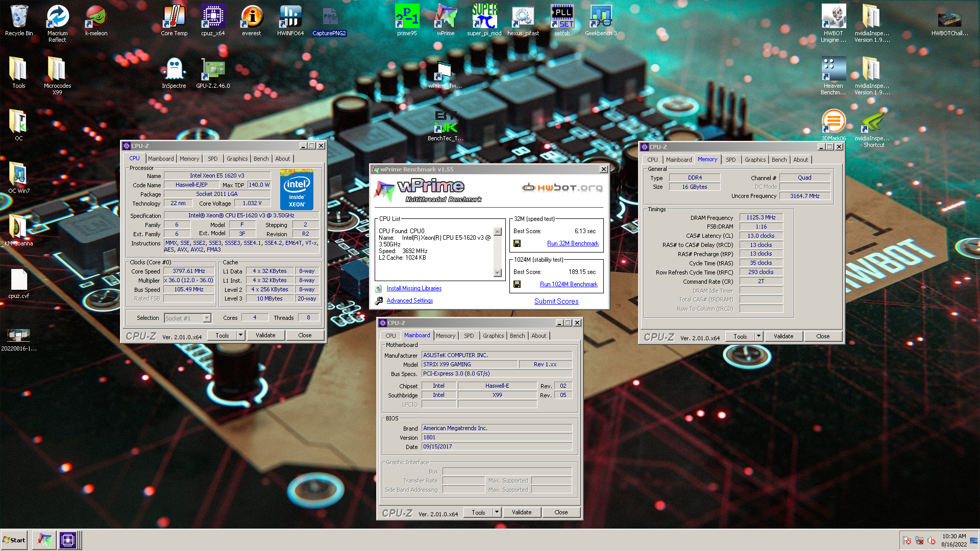Click the Windows Start button
980x551 pixels.
click(14, 540)
